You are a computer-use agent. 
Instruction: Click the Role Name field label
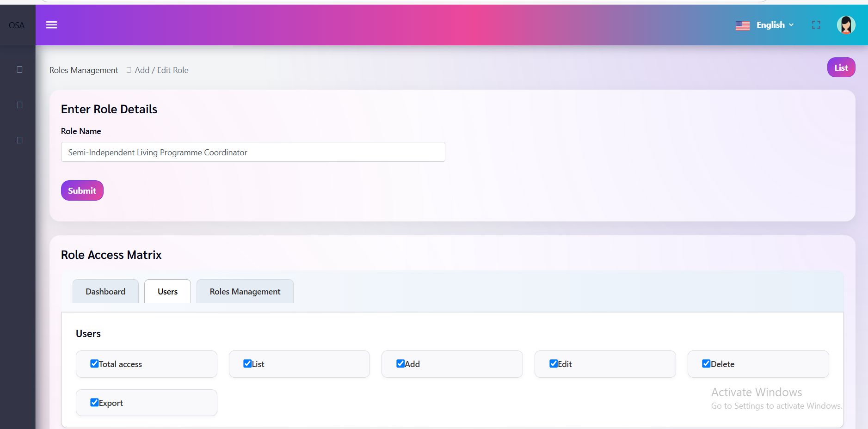[81, 131]
